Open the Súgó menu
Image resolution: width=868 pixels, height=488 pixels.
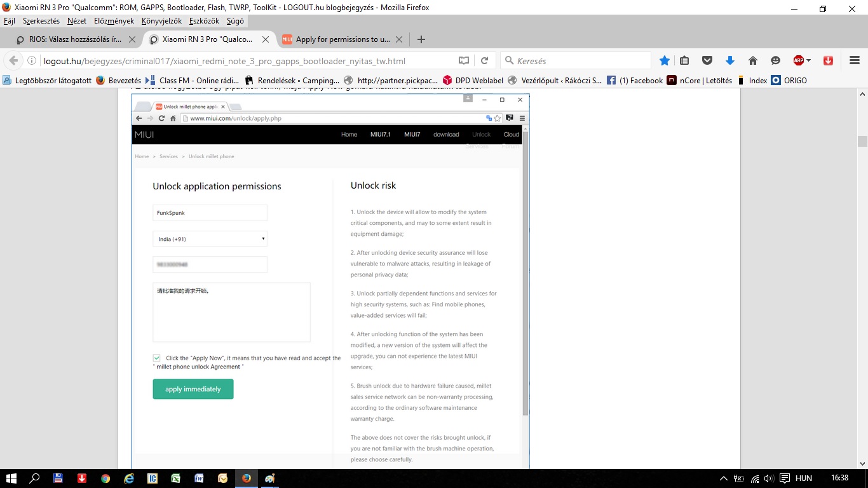pyautogui.click(x=235, y=21)
